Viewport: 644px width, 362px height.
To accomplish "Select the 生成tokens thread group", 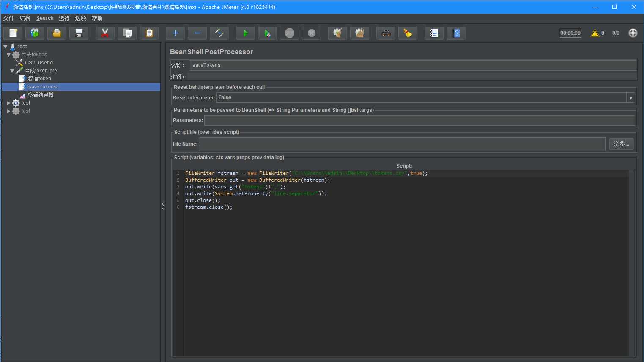I will coord(34,55).
